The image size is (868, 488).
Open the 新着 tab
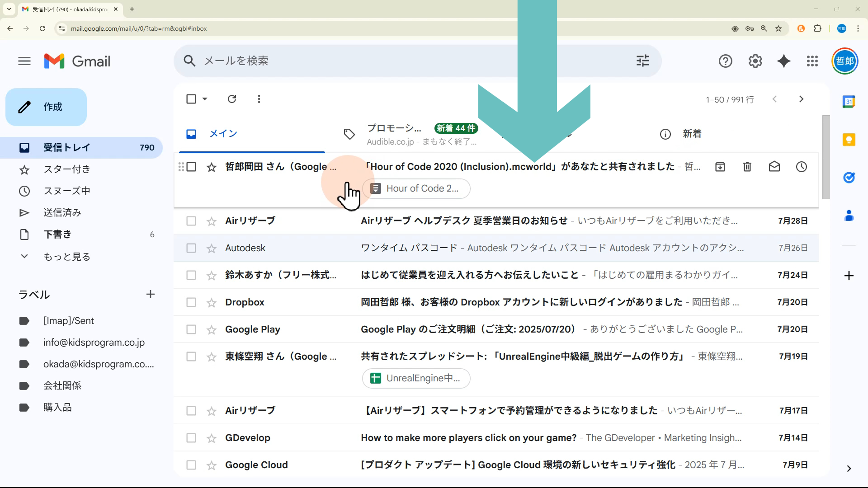pos(692,134)
